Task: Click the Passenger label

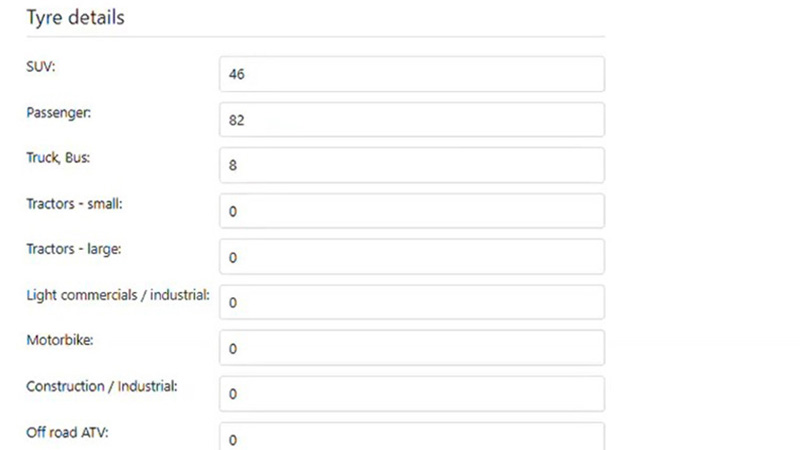Action: point(58,112)
